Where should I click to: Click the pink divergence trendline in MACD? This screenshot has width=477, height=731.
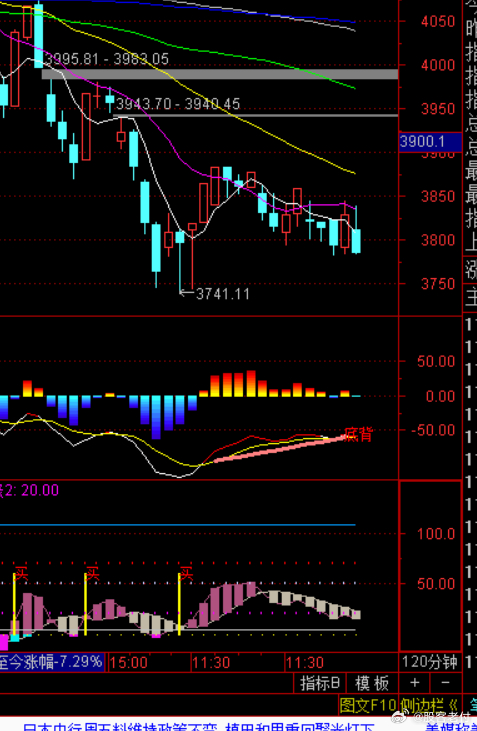(x=279, y=450)
